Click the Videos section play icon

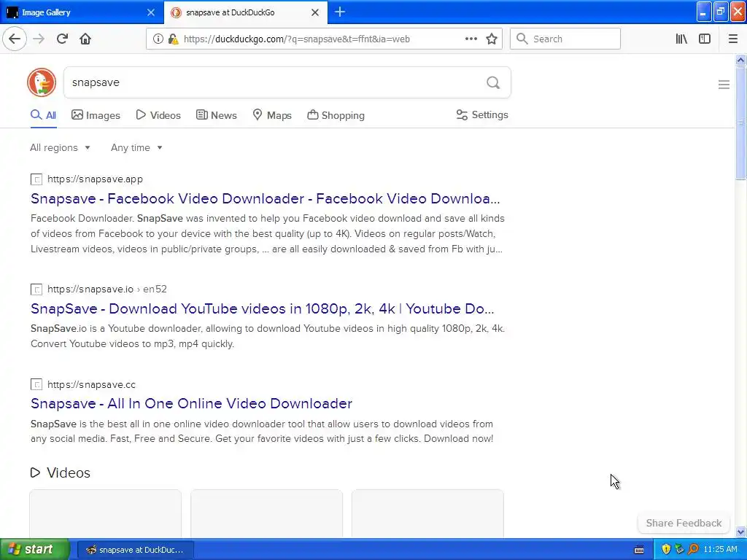(35, 472)
